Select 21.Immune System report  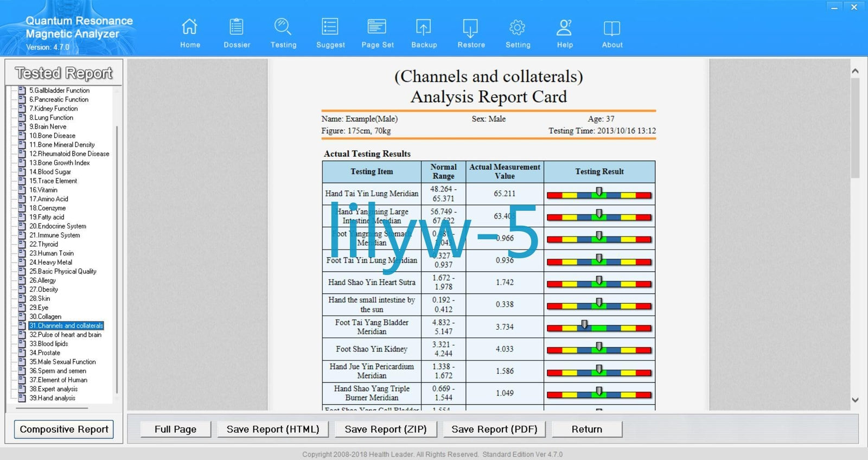click(x=54, y=235)
